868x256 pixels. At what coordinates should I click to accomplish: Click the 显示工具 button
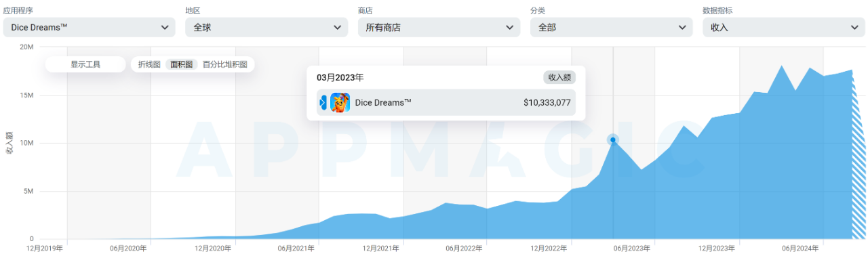[x=85, y=64]
